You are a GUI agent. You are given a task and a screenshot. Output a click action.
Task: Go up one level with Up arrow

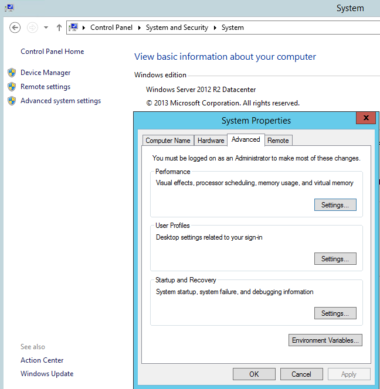pos(59,27)
